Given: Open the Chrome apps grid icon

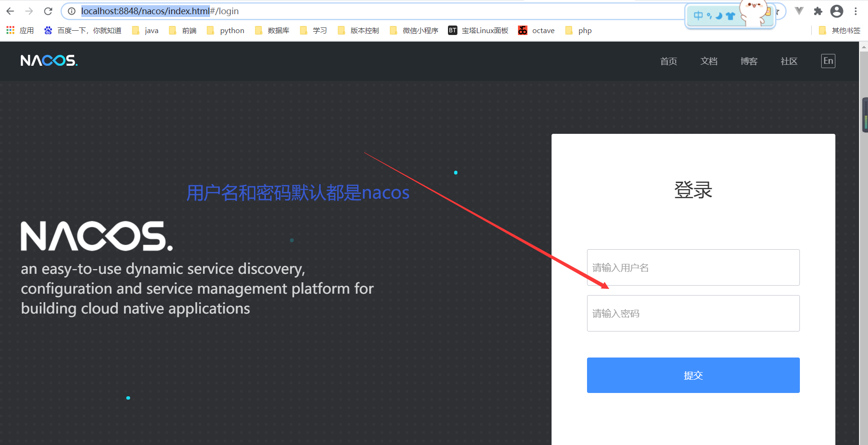Looking at the screenshot, I should [10, 30].
